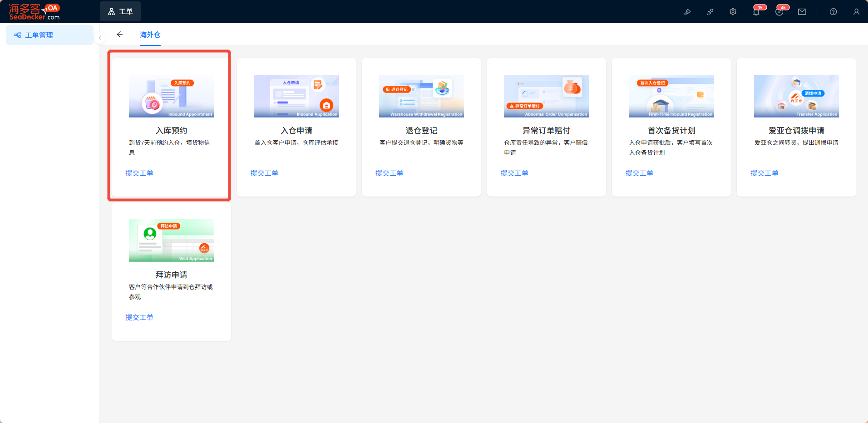The image size is (868, 423).
Task: Open the plug connection icon in header
Action: 710,12
